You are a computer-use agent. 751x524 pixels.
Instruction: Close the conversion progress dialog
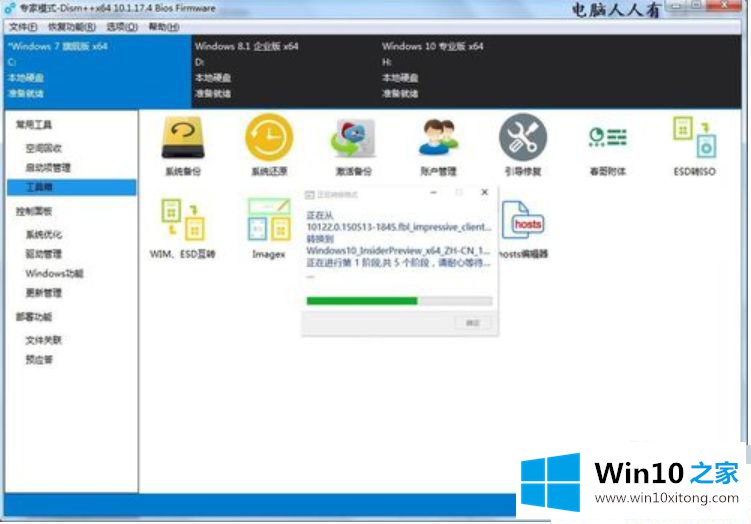pos(484,193)
